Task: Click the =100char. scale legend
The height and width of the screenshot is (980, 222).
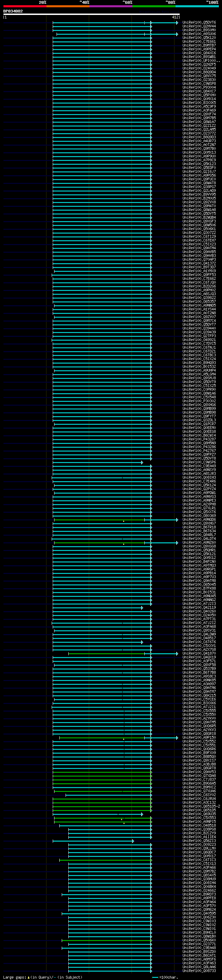Action: [x=165, y=977]
